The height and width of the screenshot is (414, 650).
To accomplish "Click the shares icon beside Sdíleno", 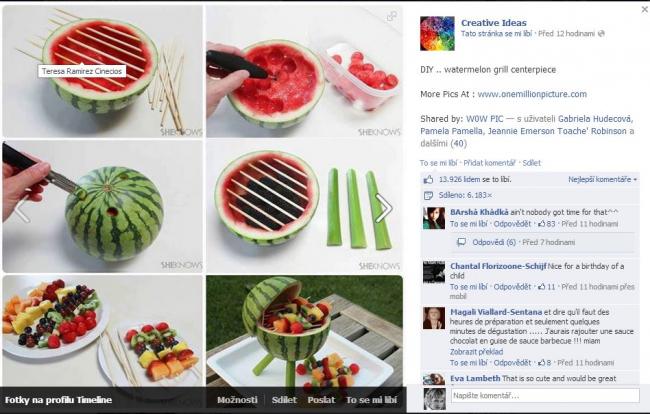I will coord(428,195).
